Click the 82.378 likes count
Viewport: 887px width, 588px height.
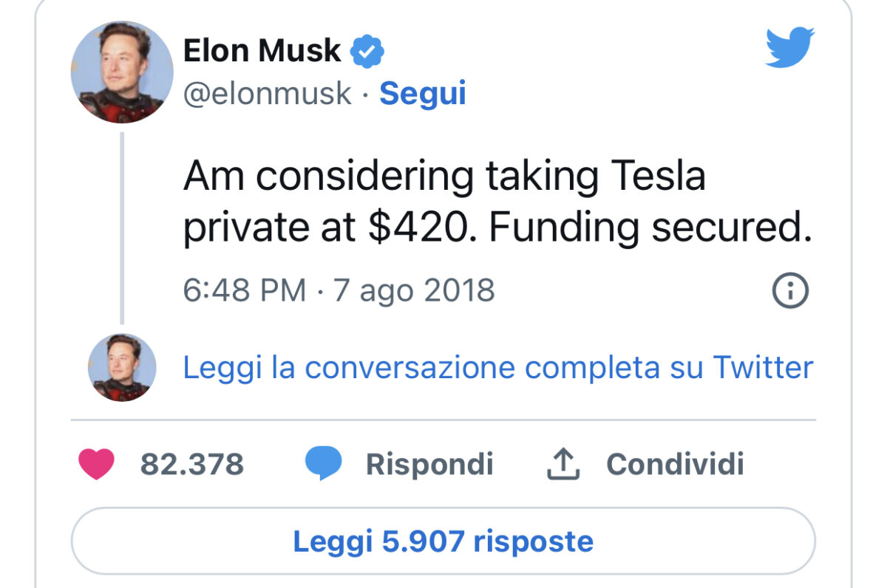(192, 465)
